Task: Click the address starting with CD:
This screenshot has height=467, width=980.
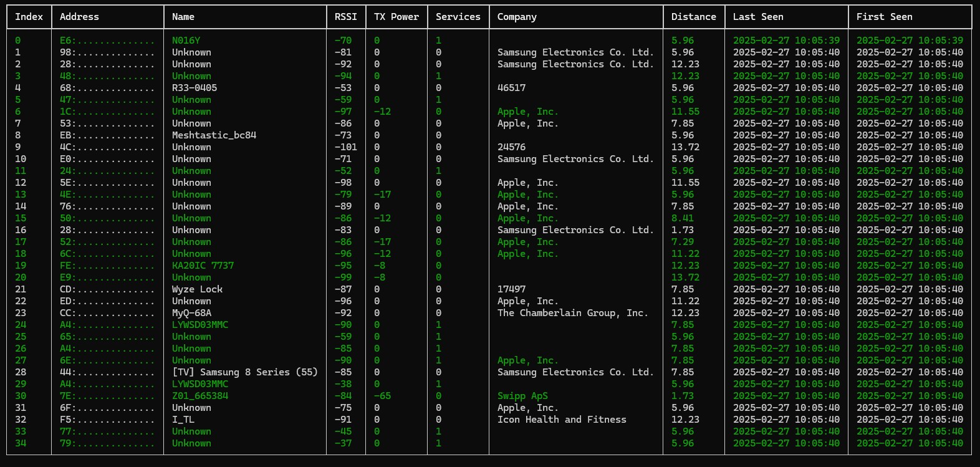Action: click(107, 289)
